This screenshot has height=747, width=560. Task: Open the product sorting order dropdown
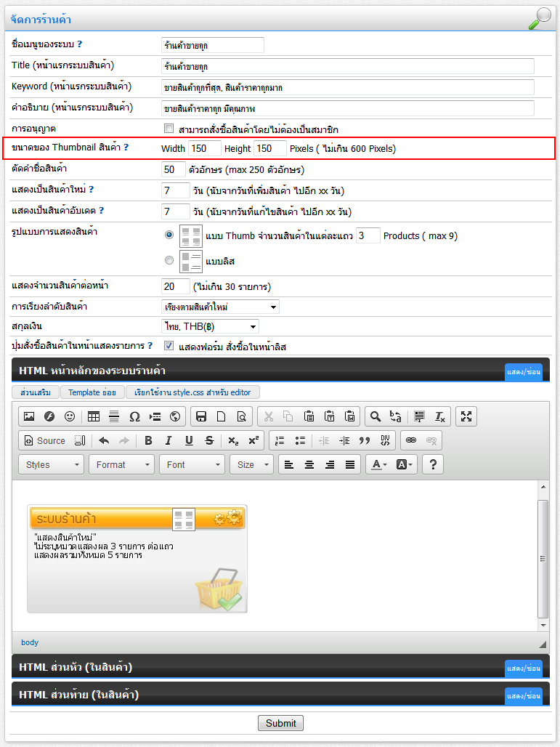click(x=219, y=307)
